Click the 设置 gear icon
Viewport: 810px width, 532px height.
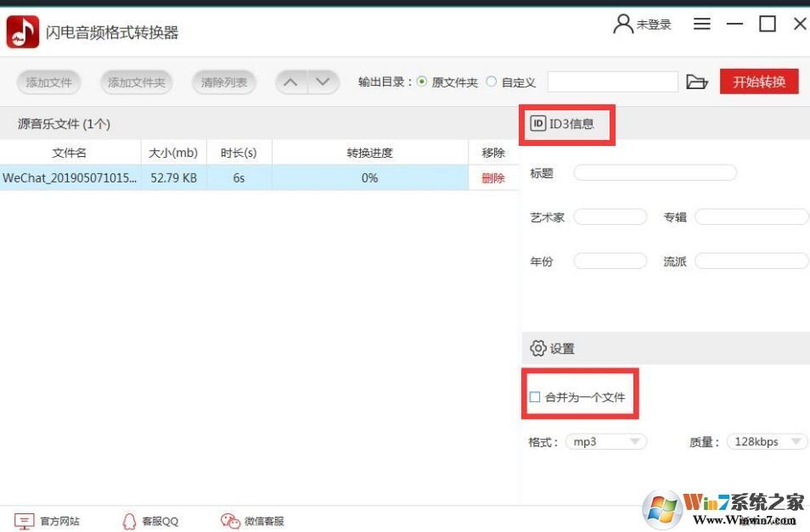pos(538,348)
